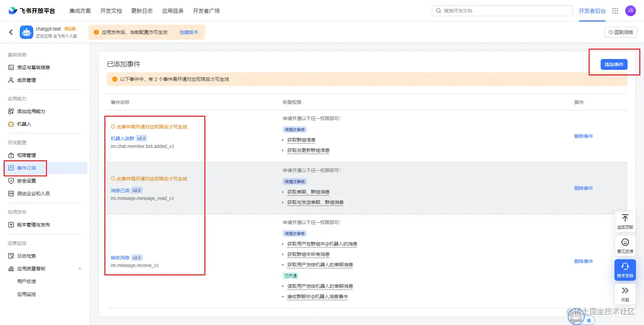This screenshot has height=325, width=644.
Task: Select 事件订阅 in sidebar
Action: (26, 168)
